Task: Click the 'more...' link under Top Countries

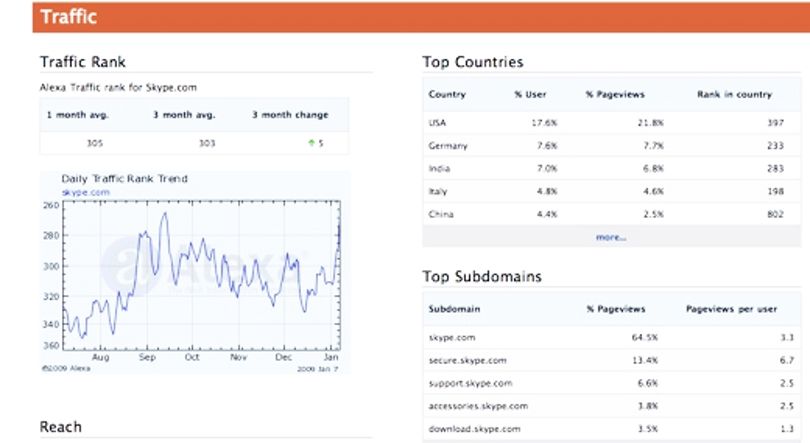Action: [x=611, y=237]
